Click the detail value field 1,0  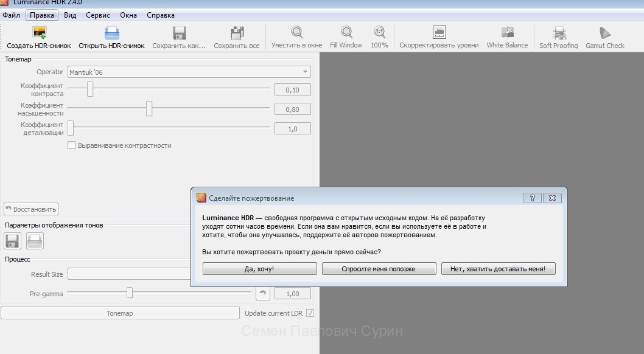point(292,129)
